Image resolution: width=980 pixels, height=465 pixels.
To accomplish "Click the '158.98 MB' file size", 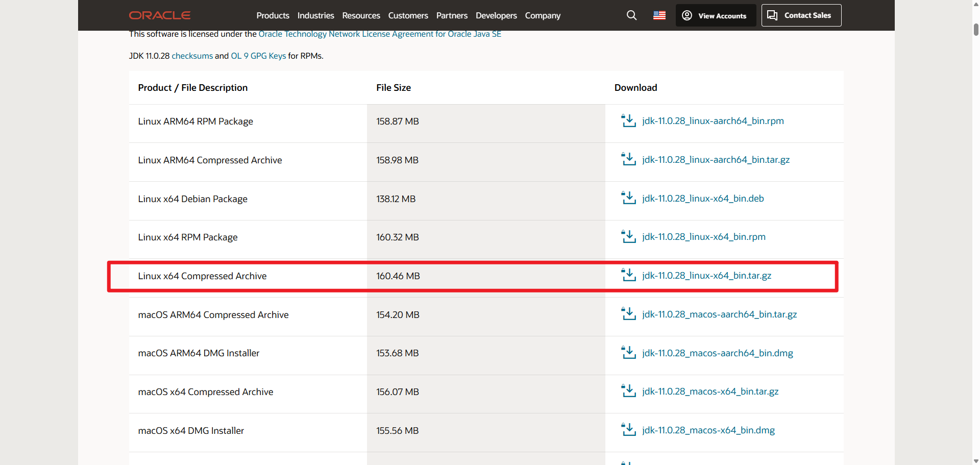I will pos(398,160).
